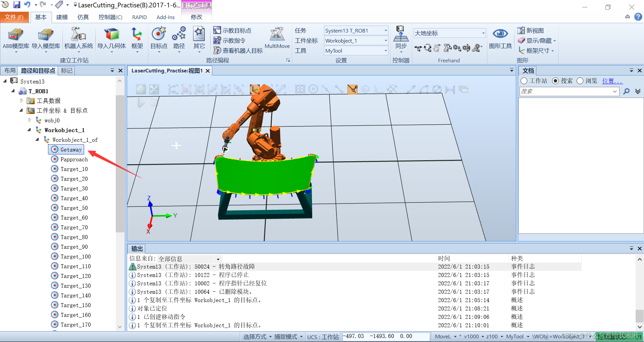Click the highlighted frame selection icon in 3D view

255,89
